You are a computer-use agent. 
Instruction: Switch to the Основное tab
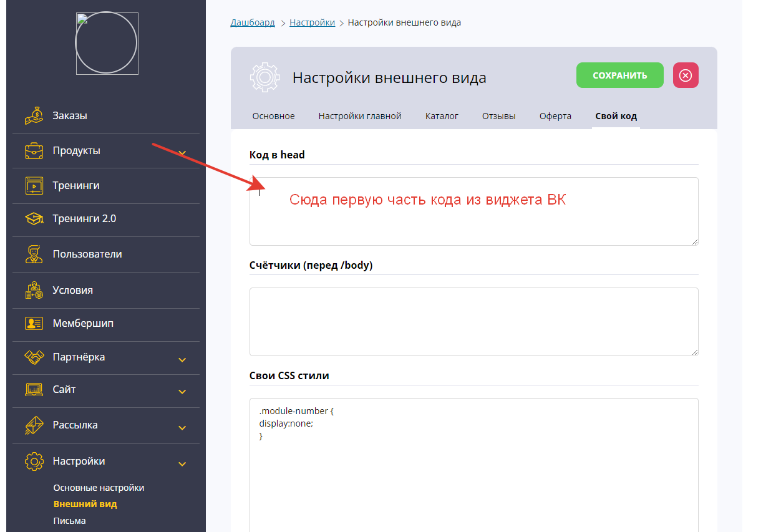[x=273, y=116]
